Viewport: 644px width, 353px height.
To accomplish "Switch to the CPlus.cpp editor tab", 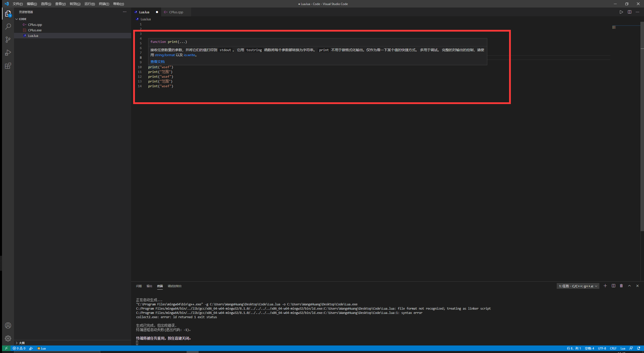I will tap(176, 12).
